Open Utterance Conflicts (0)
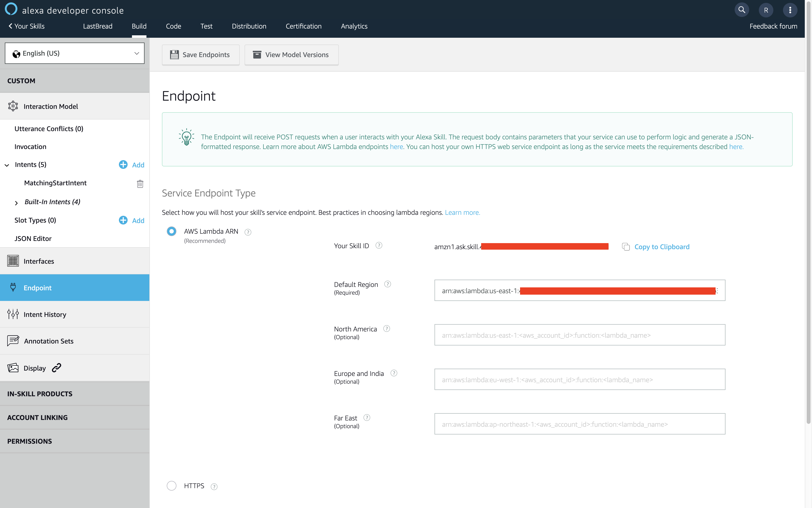 49,129
